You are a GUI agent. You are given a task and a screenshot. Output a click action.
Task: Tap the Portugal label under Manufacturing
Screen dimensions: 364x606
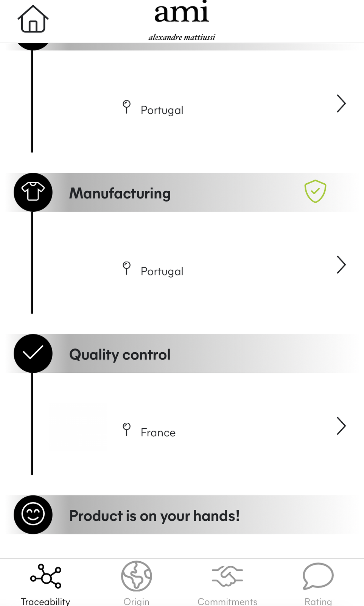point(162,271)
